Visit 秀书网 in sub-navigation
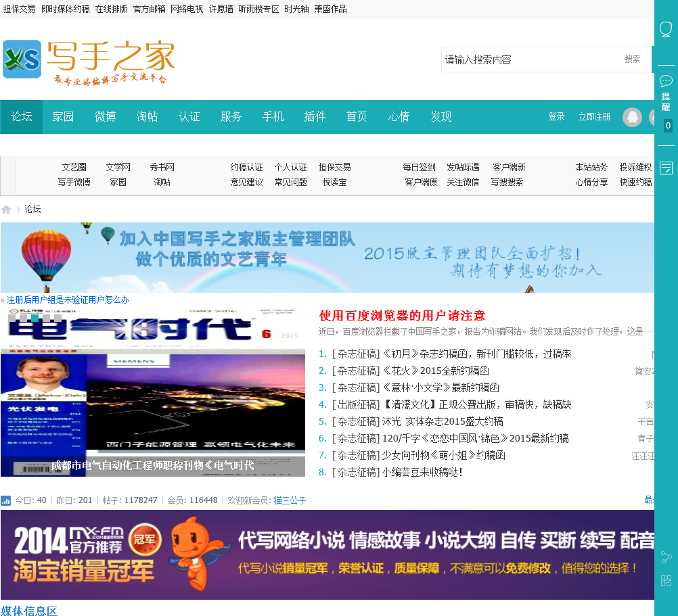Viewport: 678px width, 616px height. click(162, 167)
